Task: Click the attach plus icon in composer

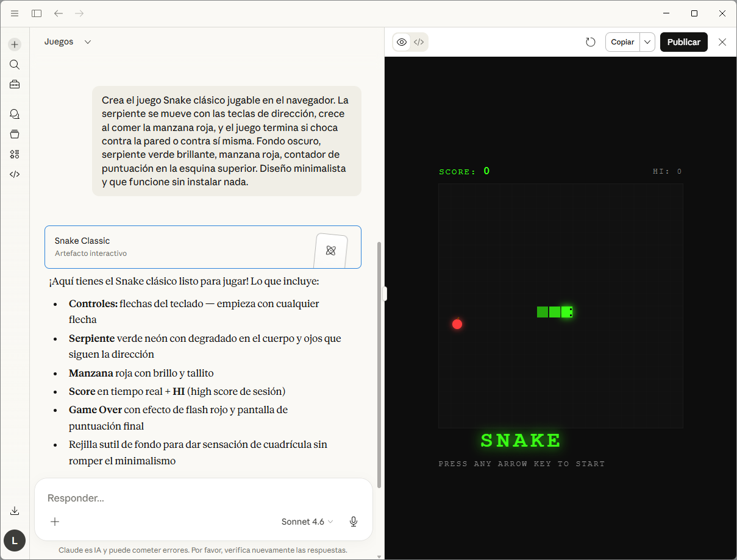Action: click(x=55, y=522)
